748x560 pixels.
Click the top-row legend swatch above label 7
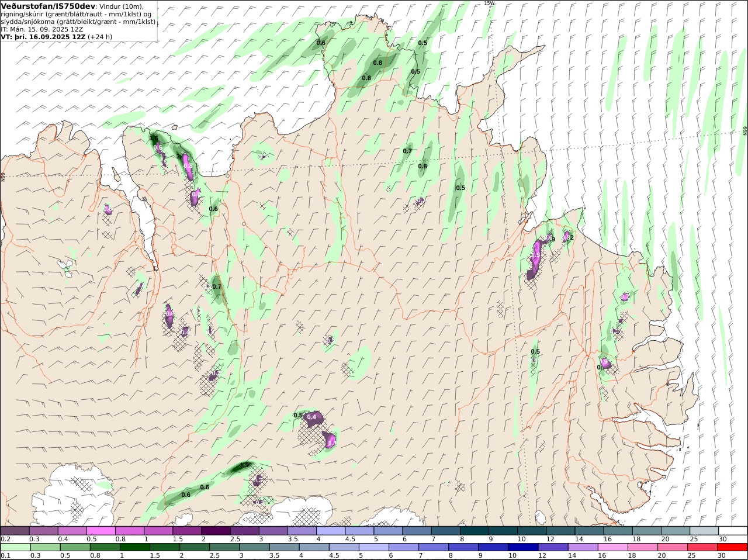click(x=446, y=530)
